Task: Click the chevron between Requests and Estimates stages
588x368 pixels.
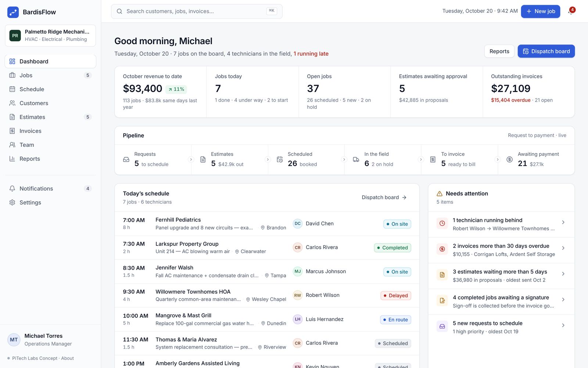Action: [191, 160]
